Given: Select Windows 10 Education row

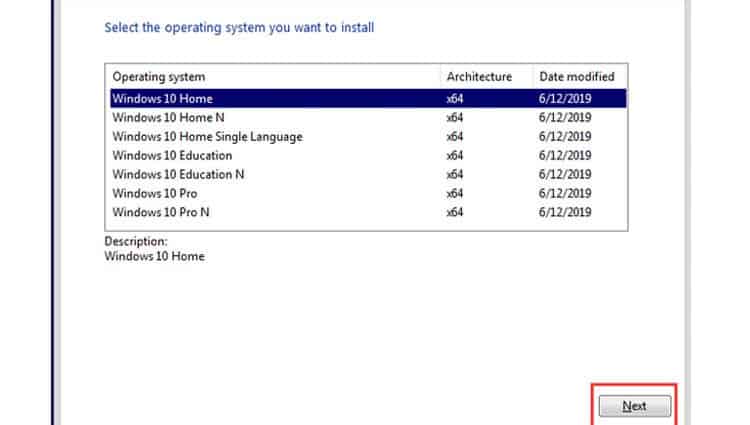Looking at the screenshot, I should click(368, 155).
